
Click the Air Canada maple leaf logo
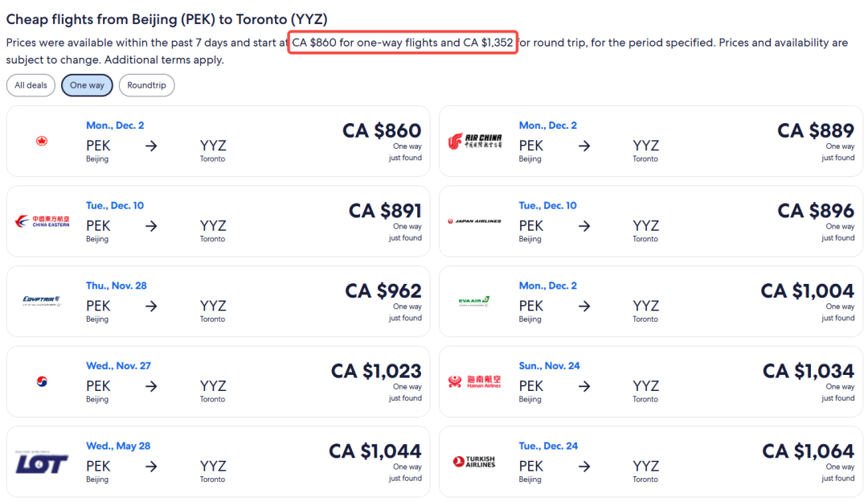coord(42,142)
